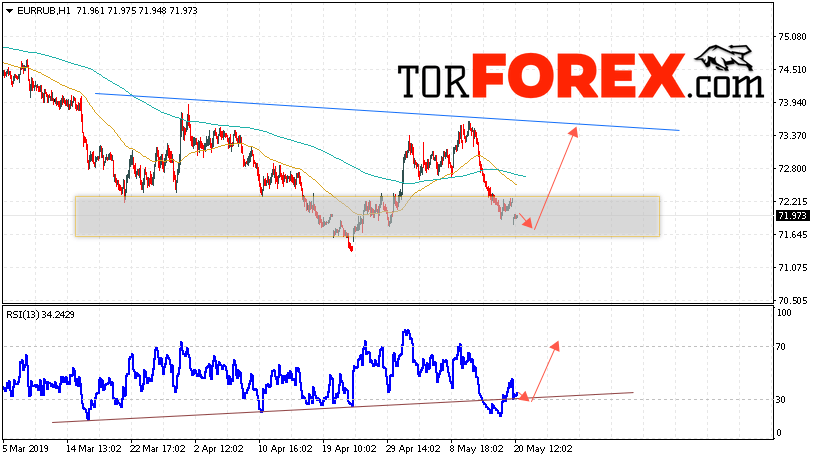Click the current price tag 71.973
Screen dimensions: 814x460
tap(792, 215)
